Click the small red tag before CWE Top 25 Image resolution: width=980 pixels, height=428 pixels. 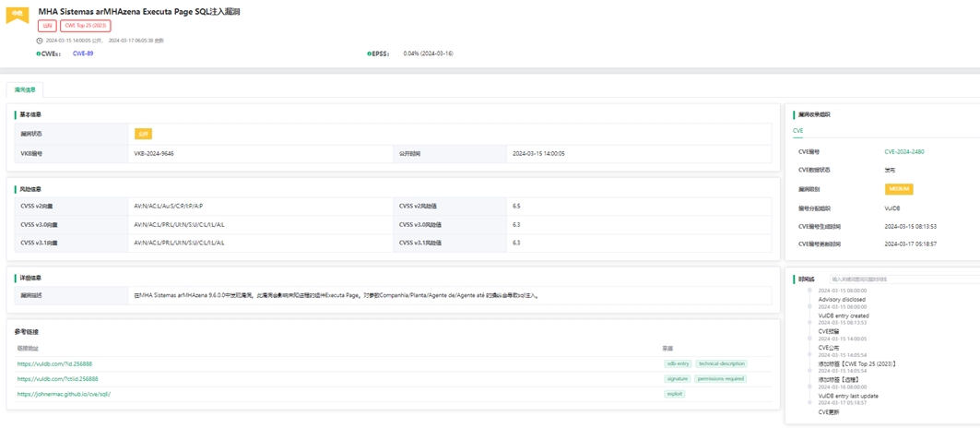click(x=47, y=26)
